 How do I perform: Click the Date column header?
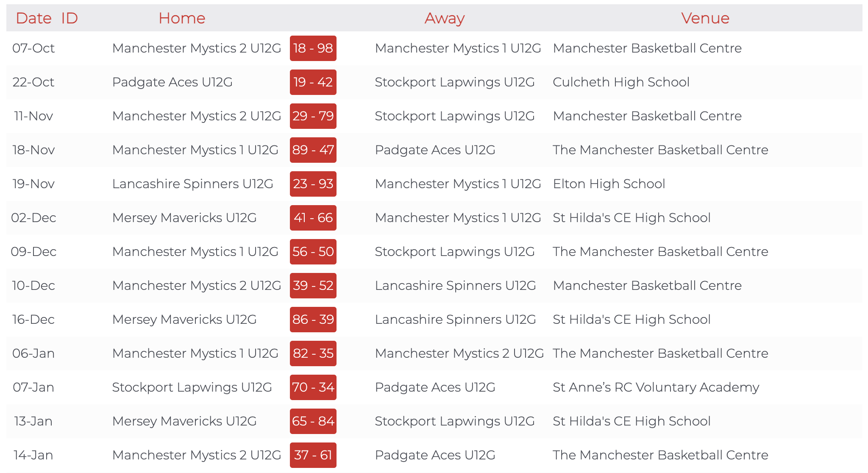click(33, 18)
